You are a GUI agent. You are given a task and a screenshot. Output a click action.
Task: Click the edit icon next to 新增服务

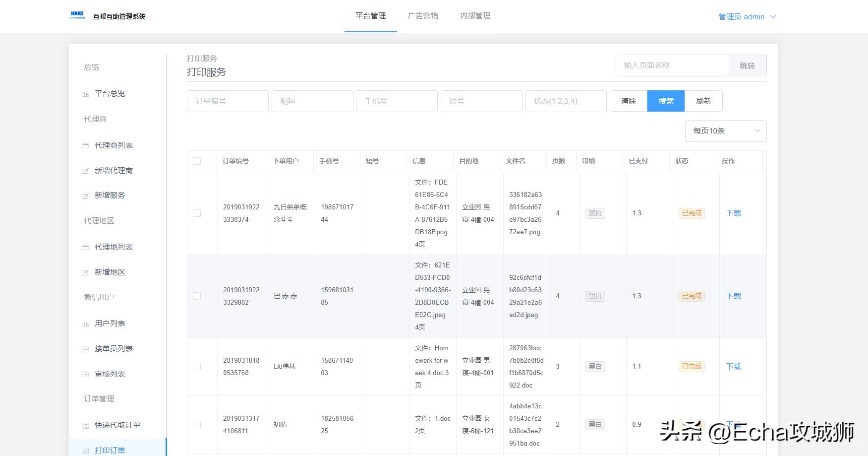86,195
